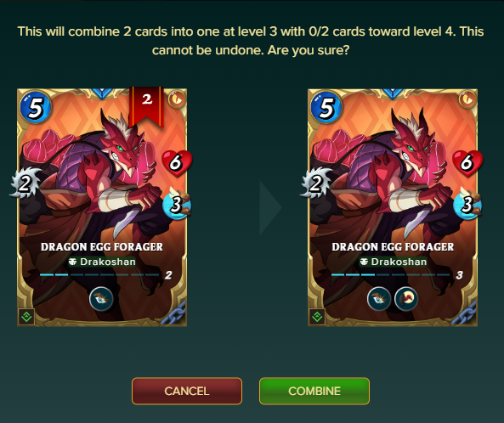
Task: Click the green diamond set icon on right card
Action: (317, 317)
